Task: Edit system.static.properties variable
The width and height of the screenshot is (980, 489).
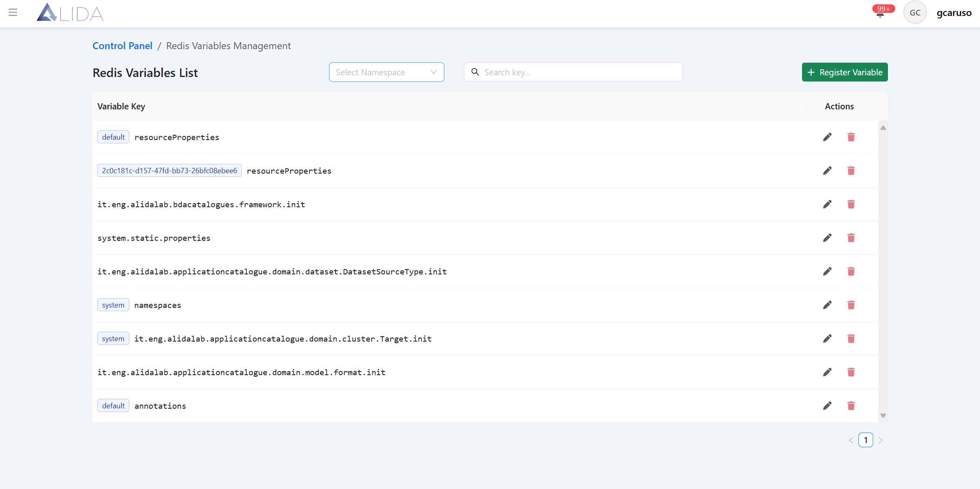Action: click(827, 238)
